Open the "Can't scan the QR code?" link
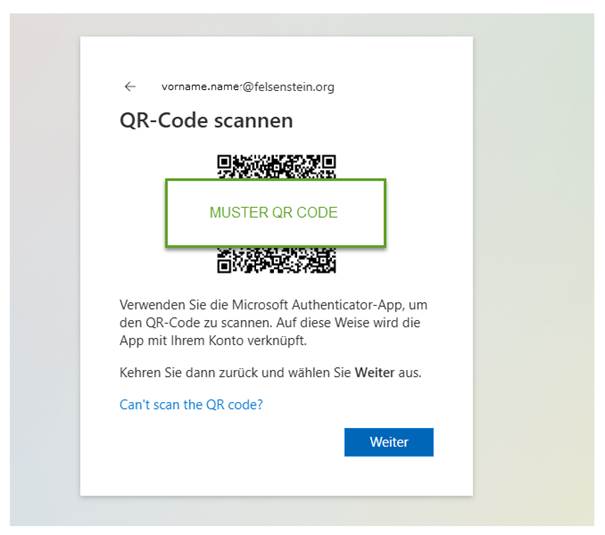 [191, 405]
